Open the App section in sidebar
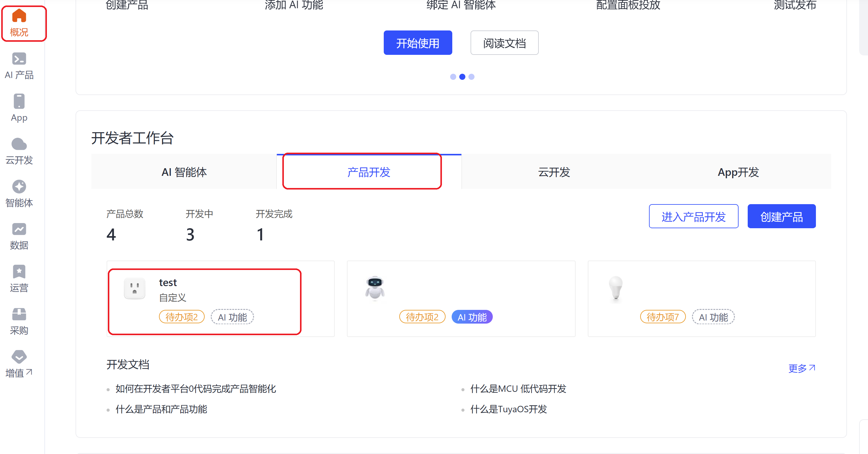This screenshot has height=454, width=868. click(x=19, y=108)
